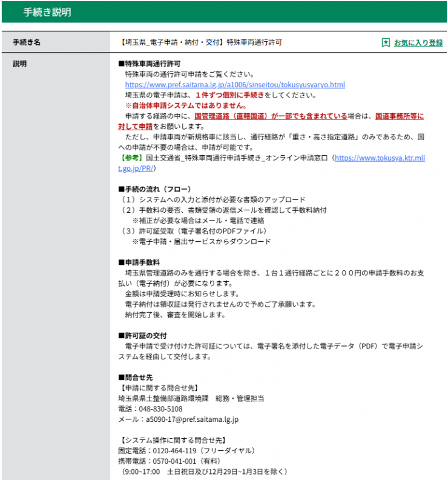Viewport: 448px width, 480px height.
Task: Click the ■特殊車両通行許可 heading
Action: [x=149, y=64]
